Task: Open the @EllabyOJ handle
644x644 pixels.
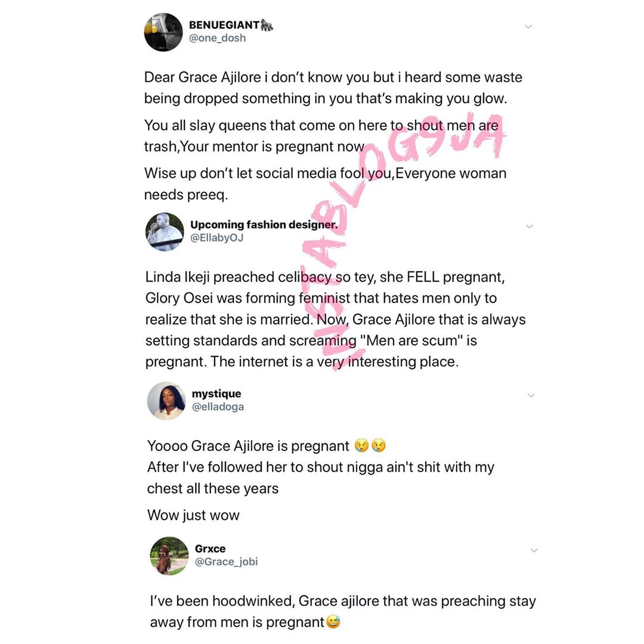Action: click(216, 238)
